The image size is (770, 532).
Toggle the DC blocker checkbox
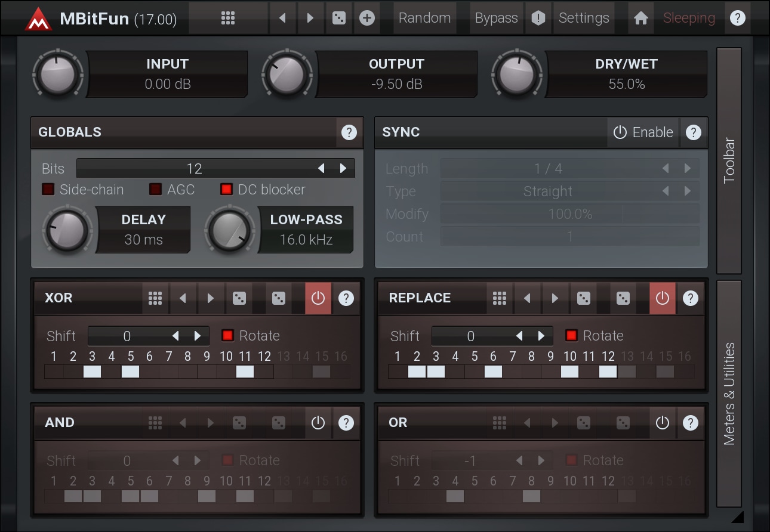click(226, 190)
